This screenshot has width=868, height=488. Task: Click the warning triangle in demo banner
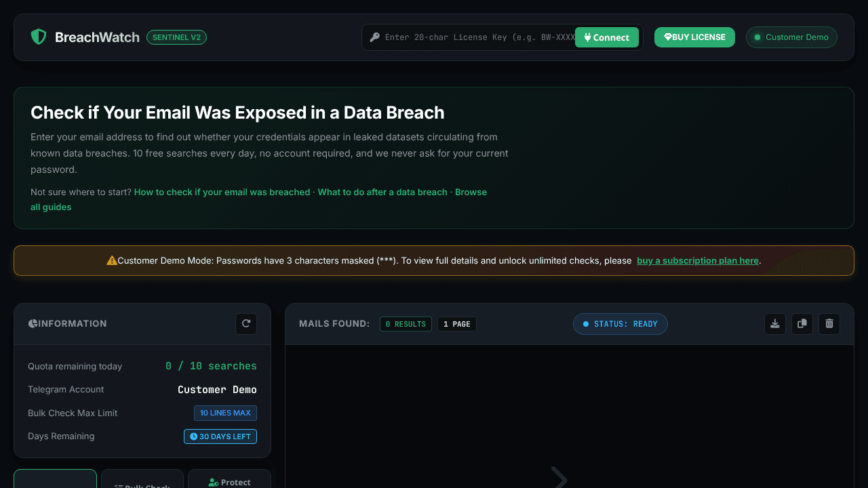coord(112,260)
